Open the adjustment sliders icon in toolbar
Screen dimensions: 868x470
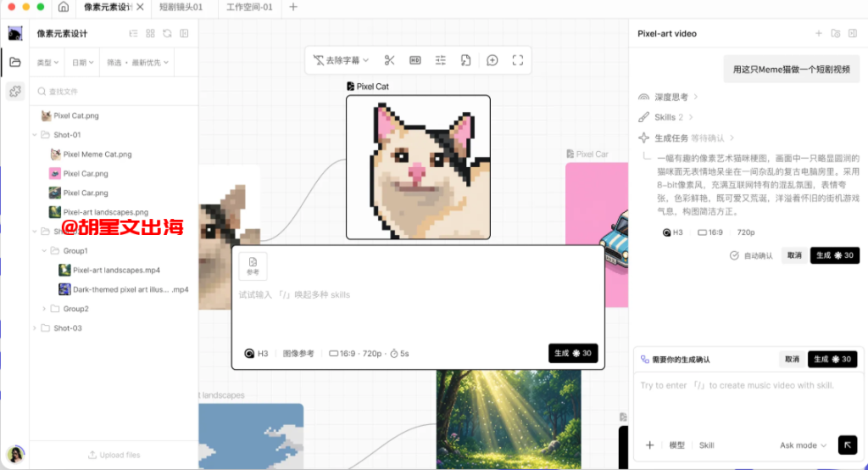(441, 60)
